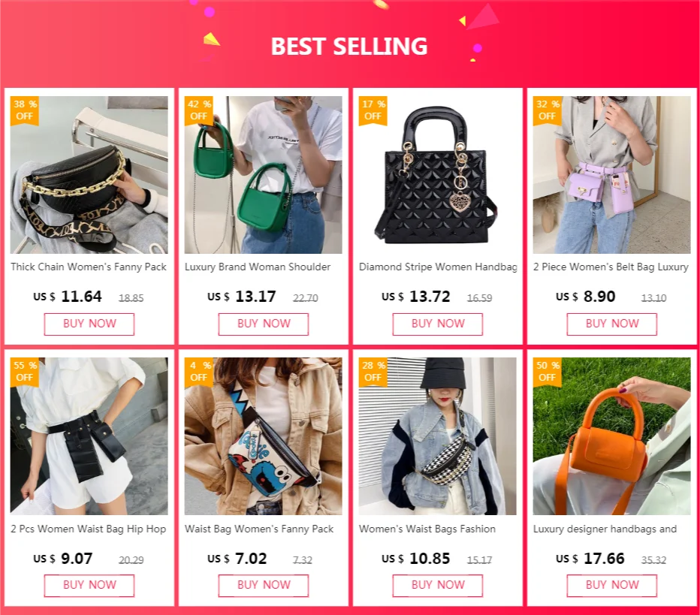
Task: Click the BEST SELLING banner heading
Action: point(349,47)
